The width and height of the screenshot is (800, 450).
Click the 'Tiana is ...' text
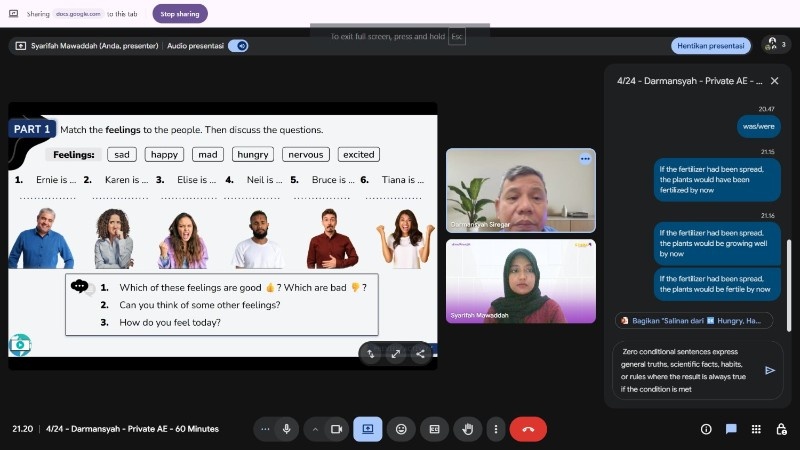point(403,180)
